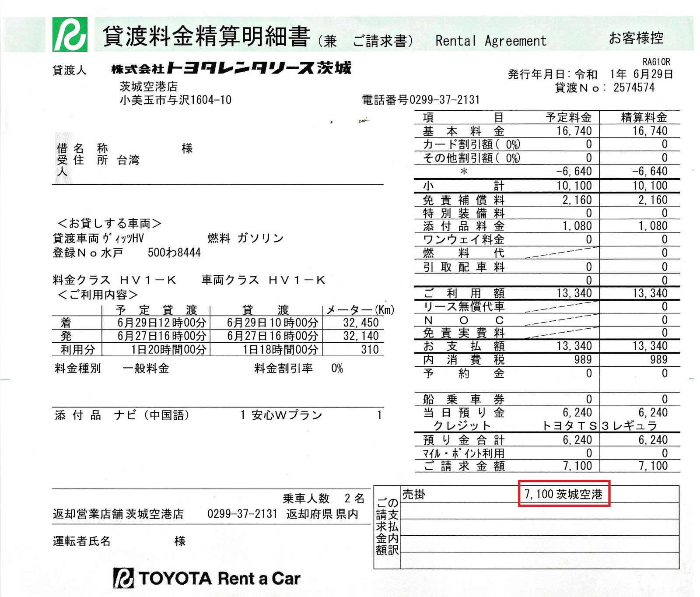Screen dimensions: 700x597
Task: Click the 返却府県 県内 text
Action: coord(322,514)
